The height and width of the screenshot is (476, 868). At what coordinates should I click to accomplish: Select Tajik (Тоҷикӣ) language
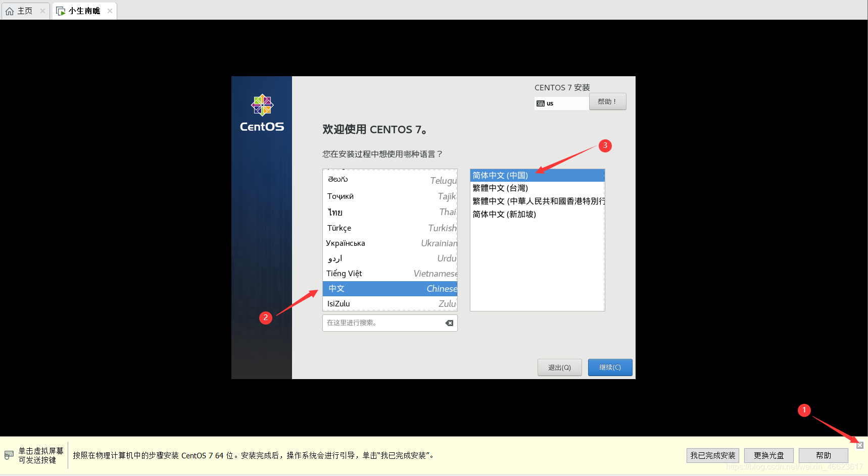point(390,196)
